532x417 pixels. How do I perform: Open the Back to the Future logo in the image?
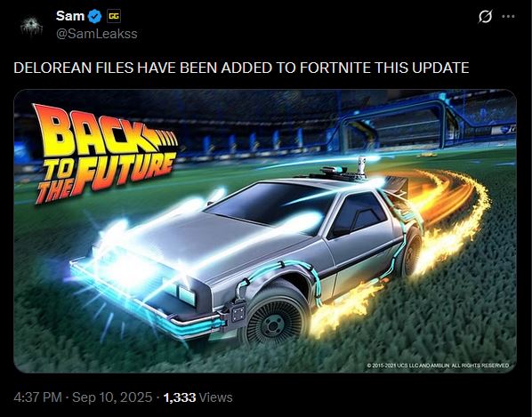(x=106, y=154)
